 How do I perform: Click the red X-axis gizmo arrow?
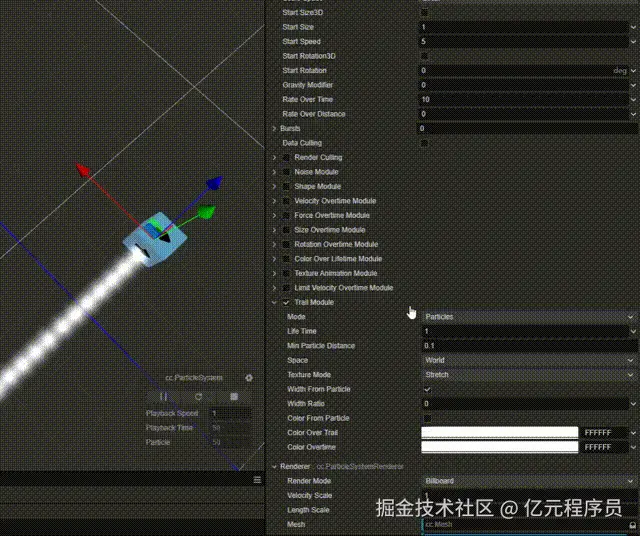coord(83,170)
